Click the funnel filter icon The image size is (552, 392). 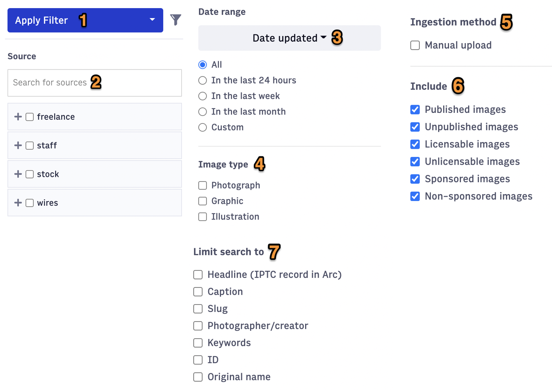(176, 20)
